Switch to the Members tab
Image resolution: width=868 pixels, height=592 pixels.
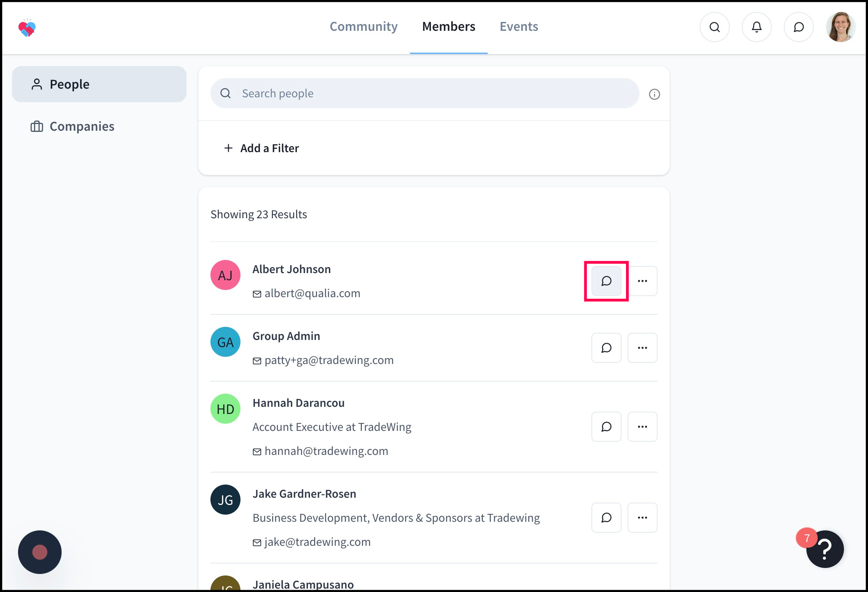coord(449,26)
